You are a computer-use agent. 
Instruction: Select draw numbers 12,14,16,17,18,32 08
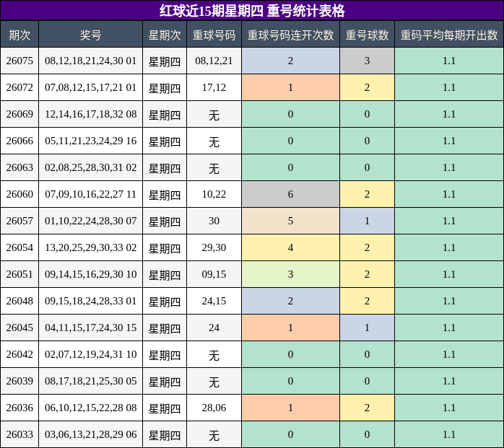[x=91, y=114]
